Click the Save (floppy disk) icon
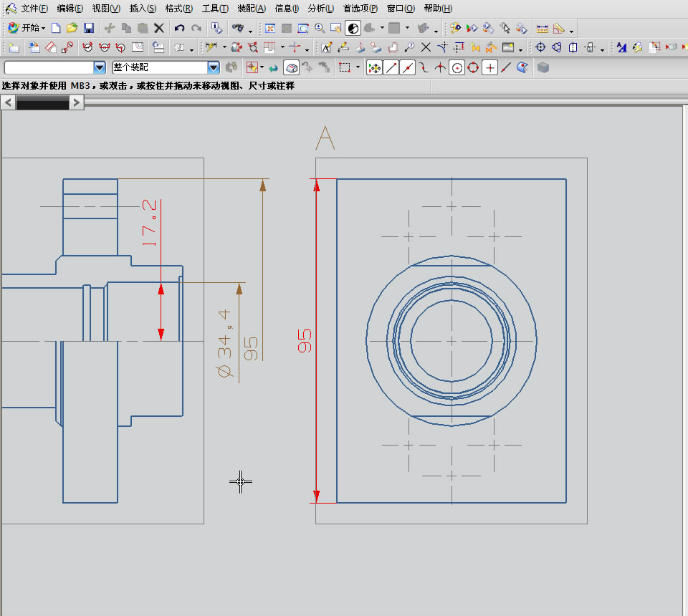688x616 pixels. pyautogui.click(x=89, y=29)
